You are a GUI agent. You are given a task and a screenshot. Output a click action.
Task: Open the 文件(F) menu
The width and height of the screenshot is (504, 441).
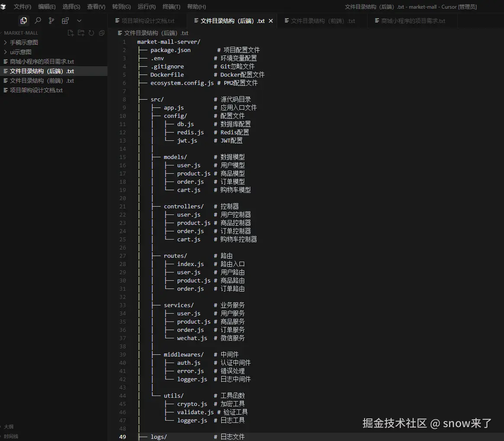click(x=22, y=6)
